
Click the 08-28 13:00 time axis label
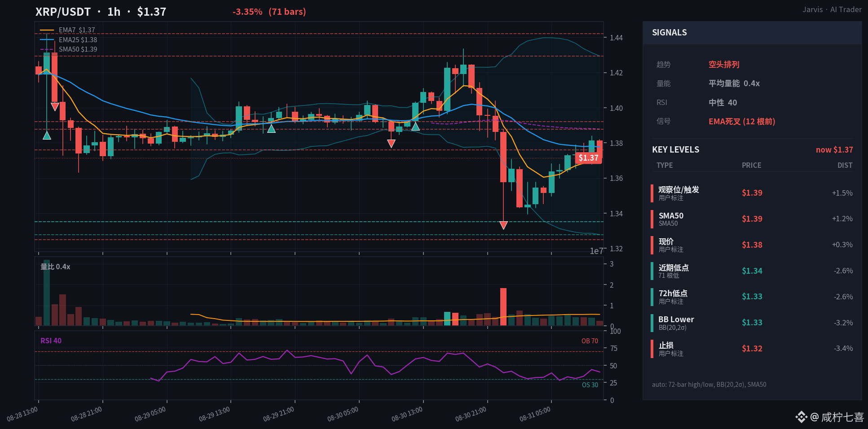[x=22, y=414]
